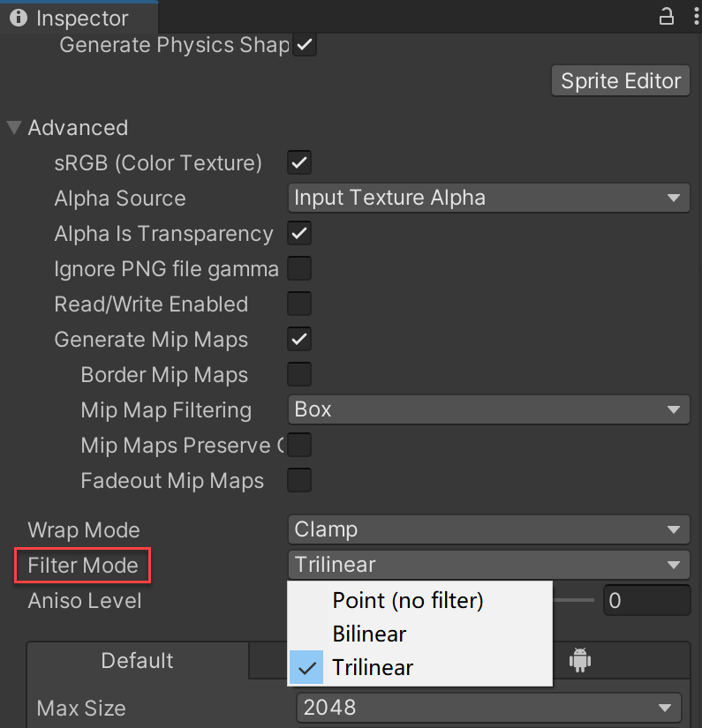Click the Aniso Level value field
The width and height of the screenshot is (702, 728).
645,601
